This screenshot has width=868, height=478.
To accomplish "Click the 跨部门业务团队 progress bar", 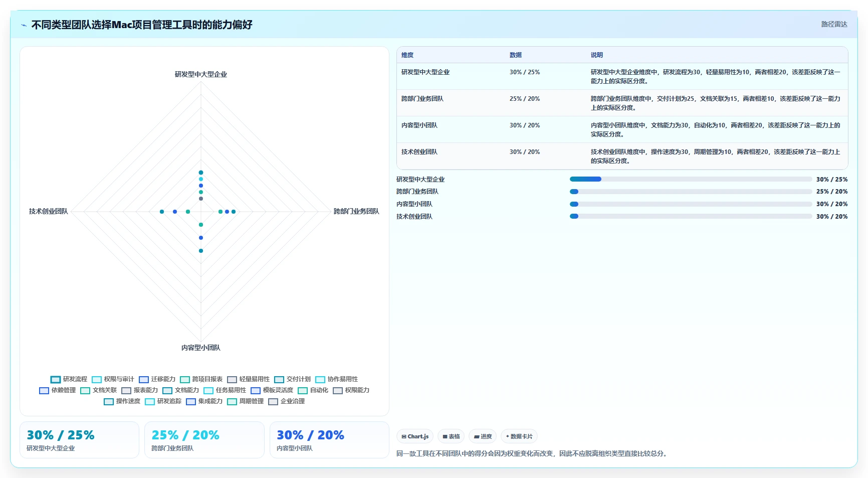I will point(691,192).
